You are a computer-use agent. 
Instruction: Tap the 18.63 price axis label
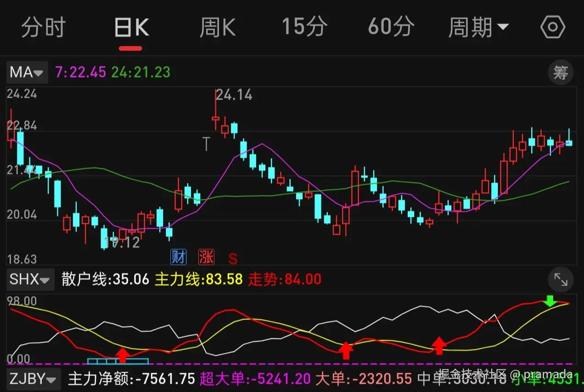click(x=22, y=259)
